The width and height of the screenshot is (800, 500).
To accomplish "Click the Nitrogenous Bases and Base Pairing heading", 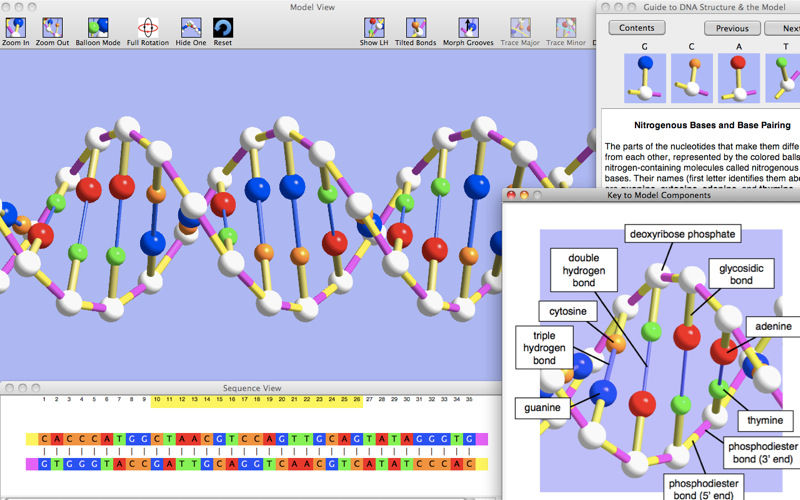I will (x=712, y=125).
